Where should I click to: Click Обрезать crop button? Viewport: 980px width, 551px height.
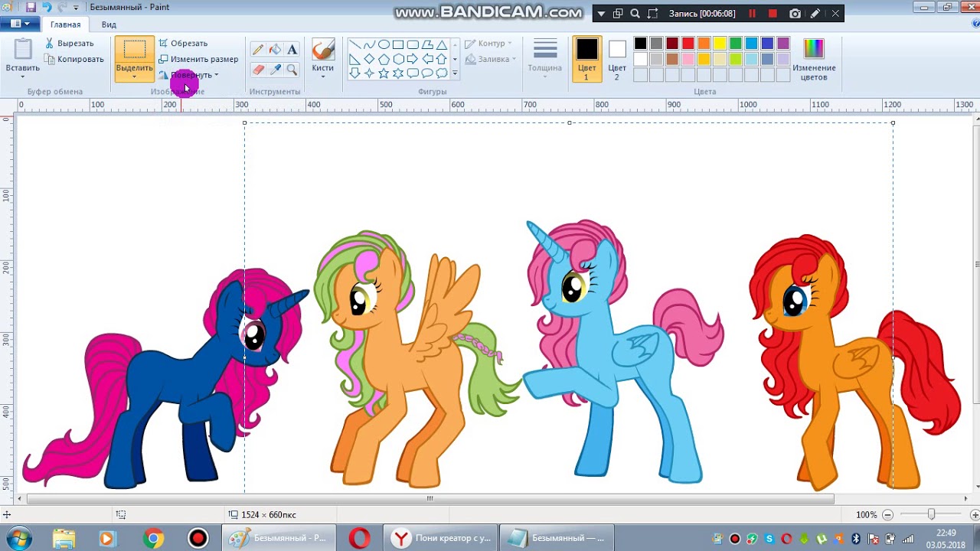point(183,43)
